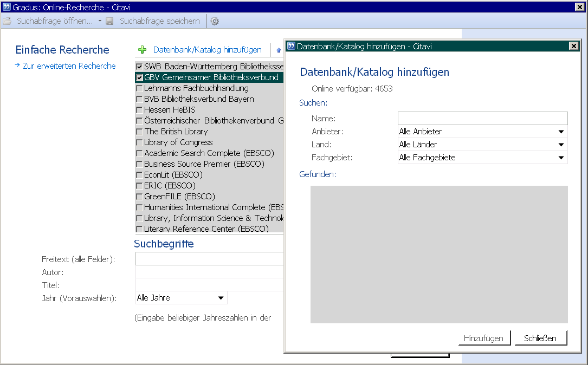Click the Einfache Recherche heading

click(62, 50)
